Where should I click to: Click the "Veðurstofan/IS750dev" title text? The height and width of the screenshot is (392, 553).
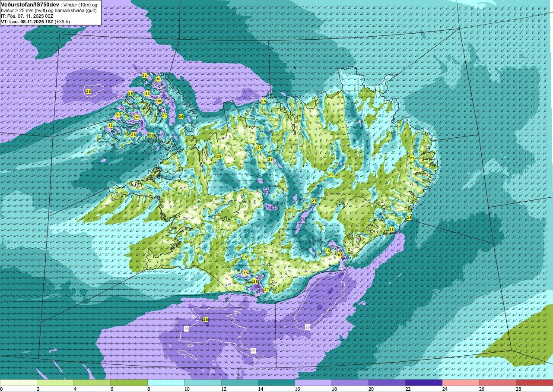[30, 4]
